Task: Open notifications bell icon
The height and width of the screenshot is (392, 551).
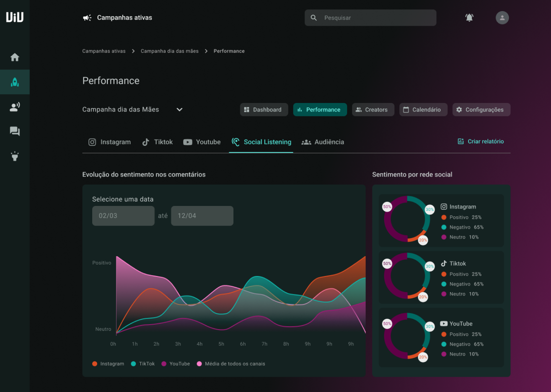Action: (469, 18)
